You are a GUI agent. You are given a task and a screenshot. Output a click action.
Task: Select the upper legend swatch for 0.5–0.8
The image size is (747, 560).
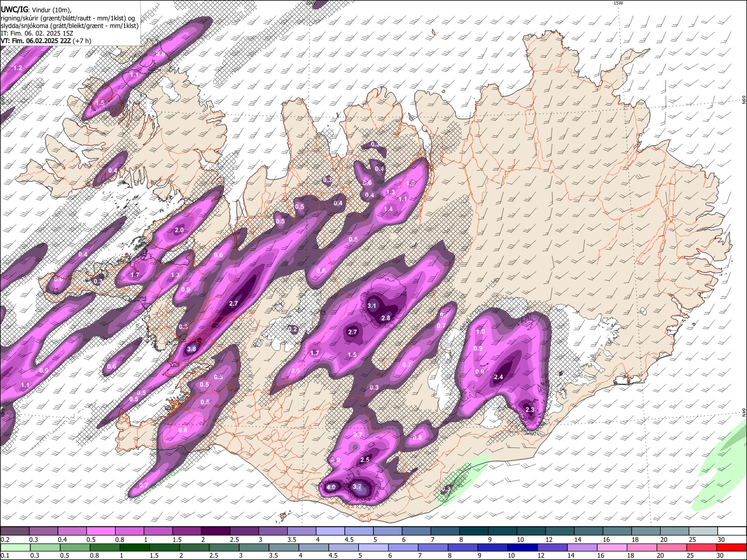click(x=100, y=531)
